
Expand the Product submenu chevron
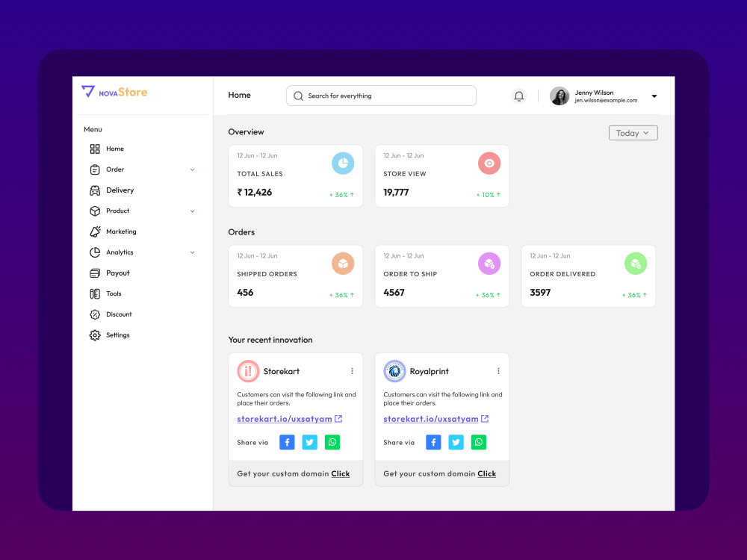click(x=193, y=211)
